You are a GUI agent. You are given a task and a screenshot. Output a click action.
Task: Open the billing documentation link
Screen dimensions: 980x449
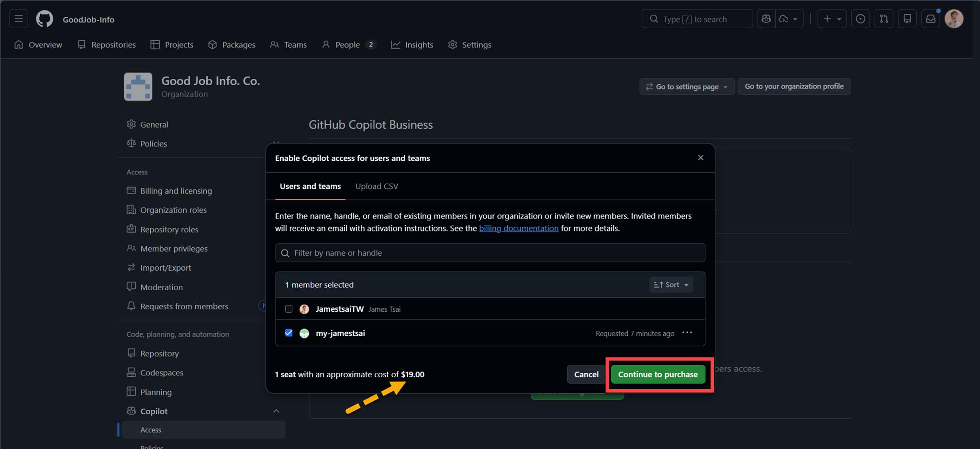[518, 229]
